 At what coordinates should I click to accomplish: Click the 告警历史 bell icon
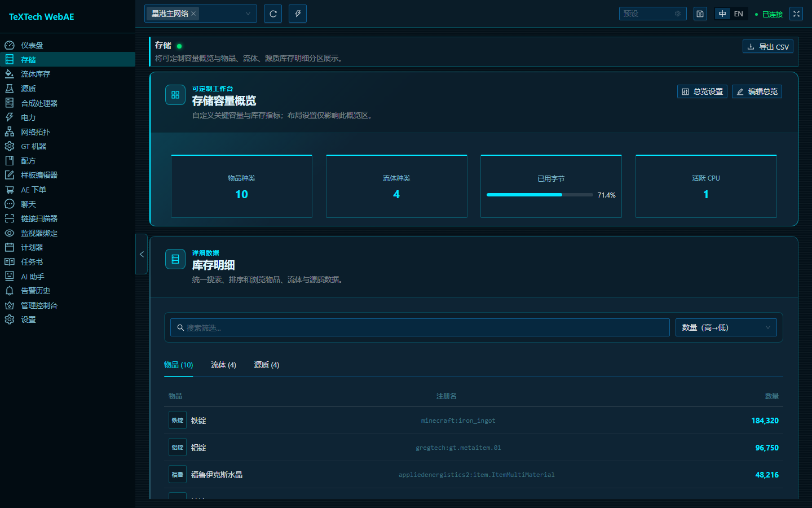click(10, 291)
